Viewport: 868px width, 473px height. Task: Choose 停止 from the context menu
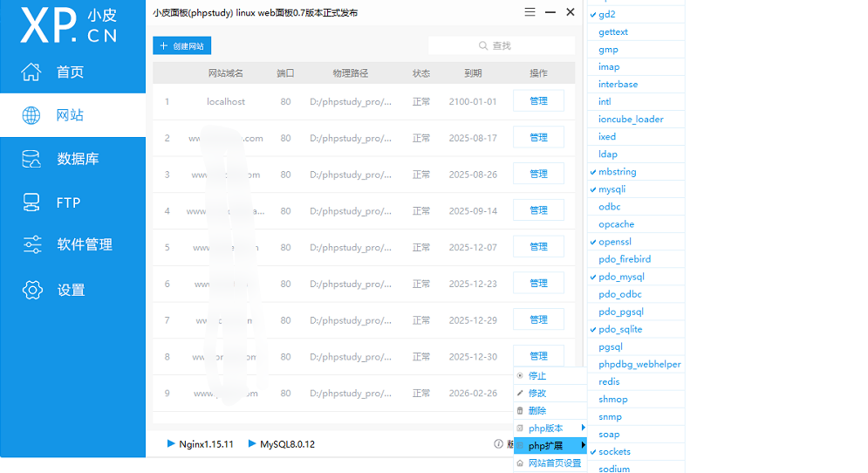point(537,376)
